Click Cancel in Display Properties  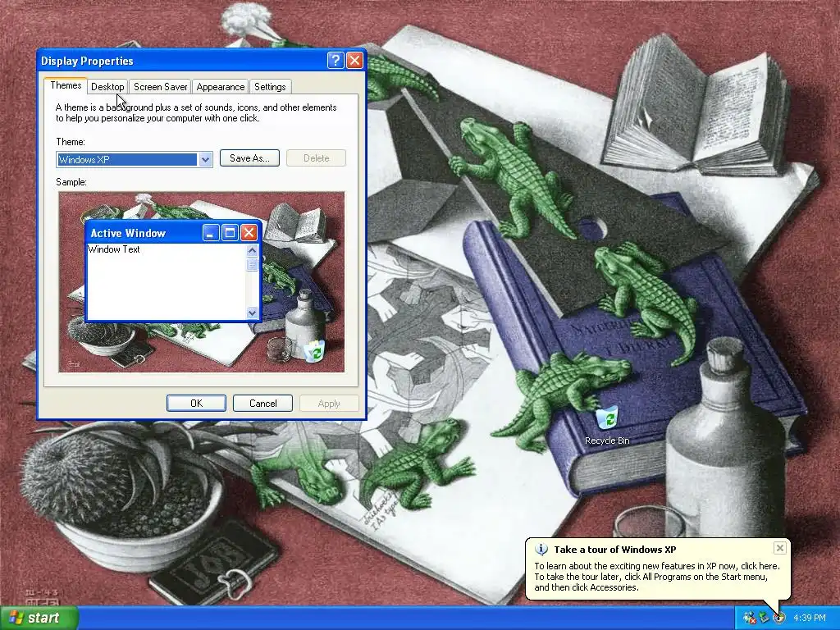tap(262, 404)
